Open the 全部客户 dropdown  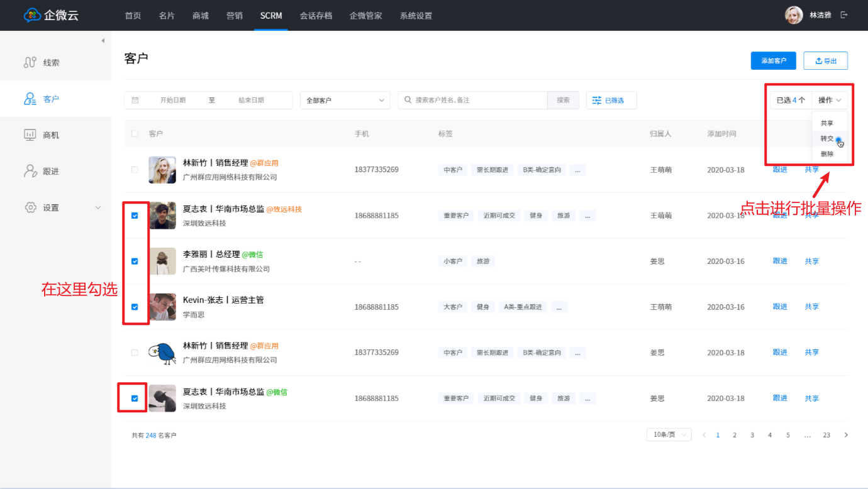click(x=345, y=100)
